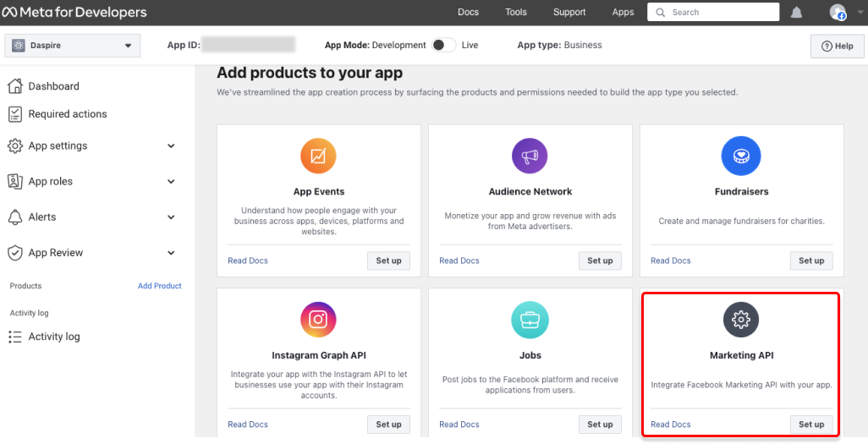Open the Daspire app selector dropdown
The height and width of the screenshot is (444, 868).
pos(73,46)
